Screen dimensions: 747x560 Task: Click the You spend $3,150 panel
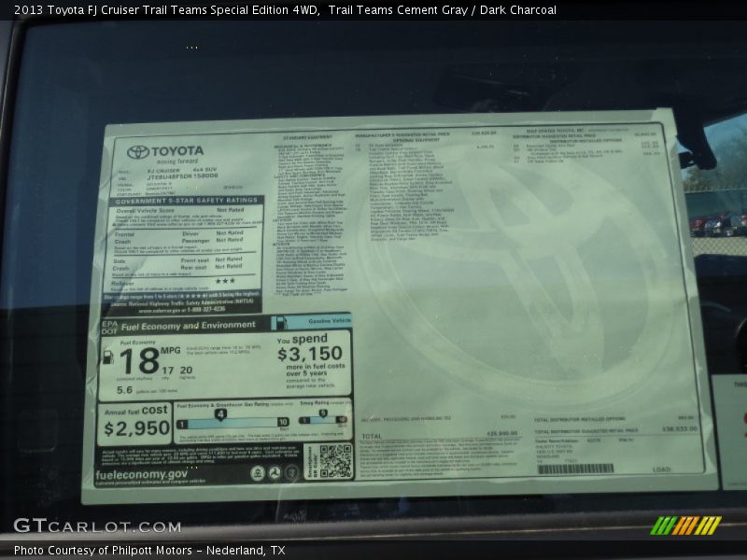(312, 362)
